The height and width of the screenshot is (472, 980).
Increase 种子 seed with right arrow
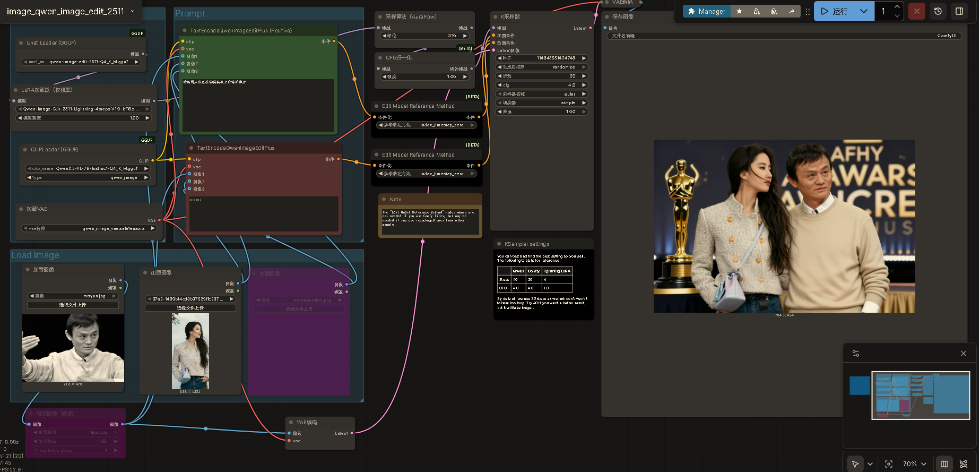coord(584,58)
